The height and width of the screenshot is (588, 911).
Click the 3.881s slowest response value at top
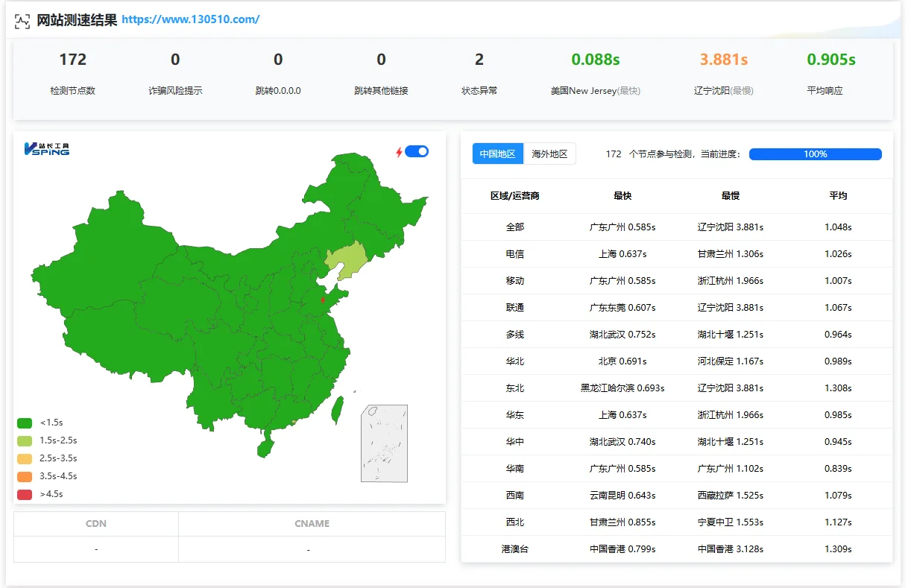coord(724,60)
